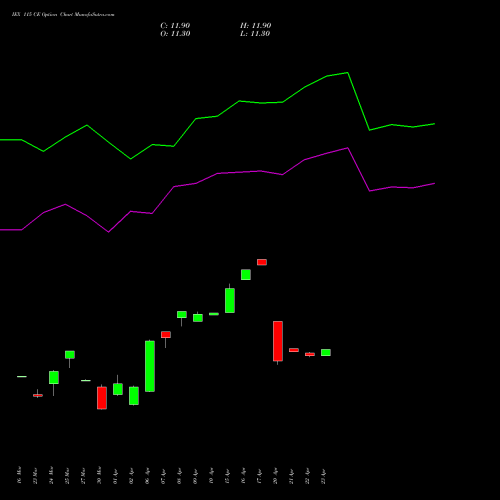
Task: Click the green candle above 16 Apr
Action: click(246, 275)
